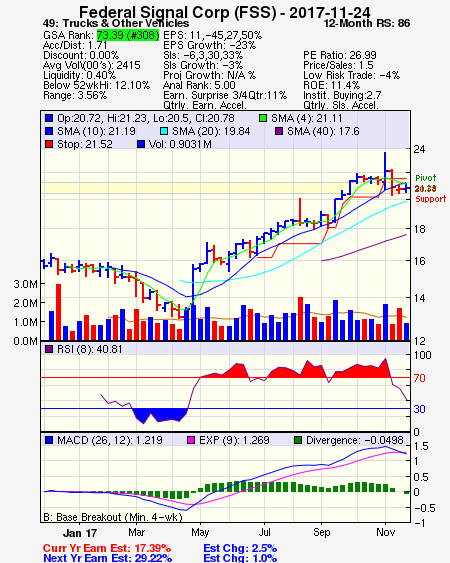Click the 3.0M volume axis label
The image size is (450, 563).
tap(25, 284)
